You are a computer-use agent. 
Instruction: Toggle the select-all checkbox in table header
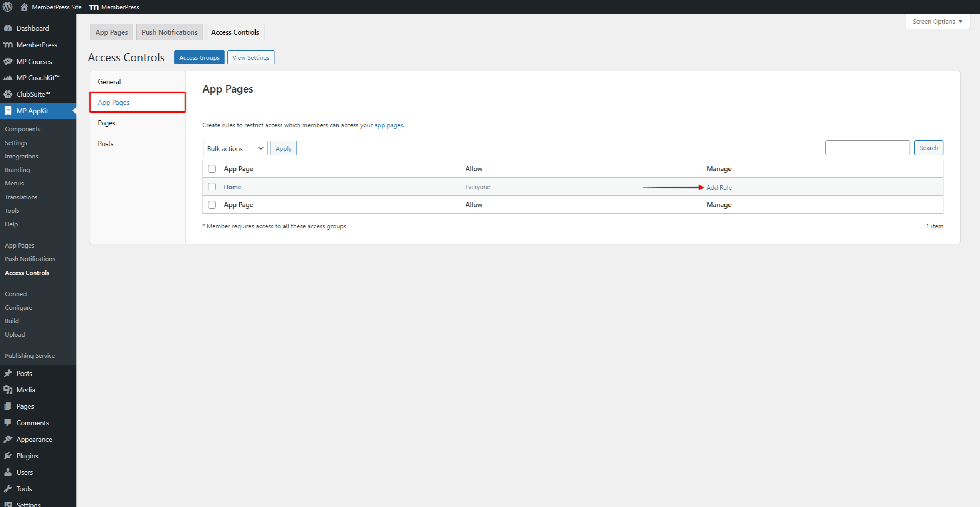point(212,169)
